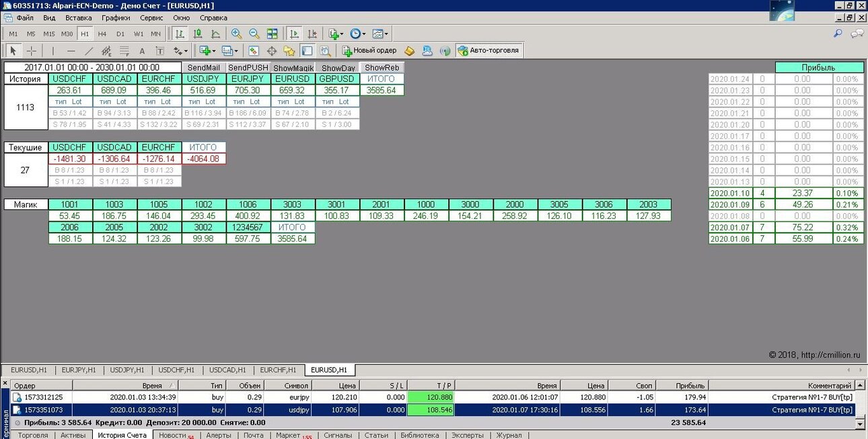868x439 pixels.
Task: Click the SendPUSH button
Action: [248, 68]
